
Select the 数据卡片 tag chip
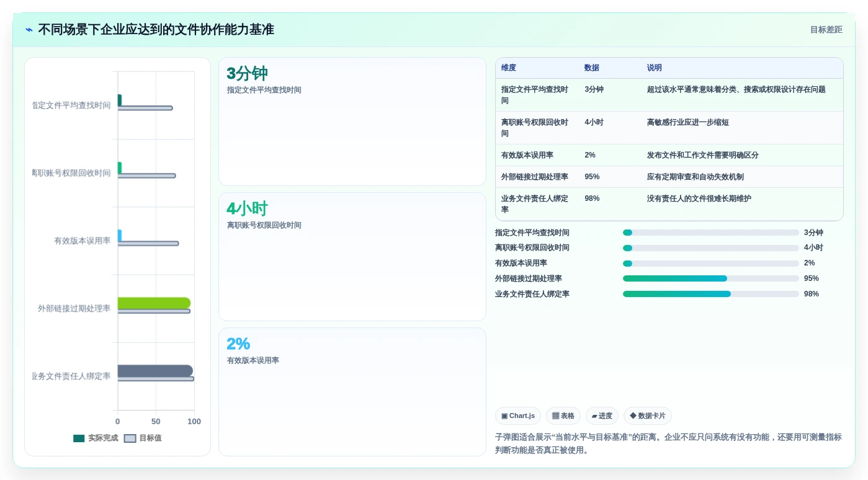click(647, 416)
